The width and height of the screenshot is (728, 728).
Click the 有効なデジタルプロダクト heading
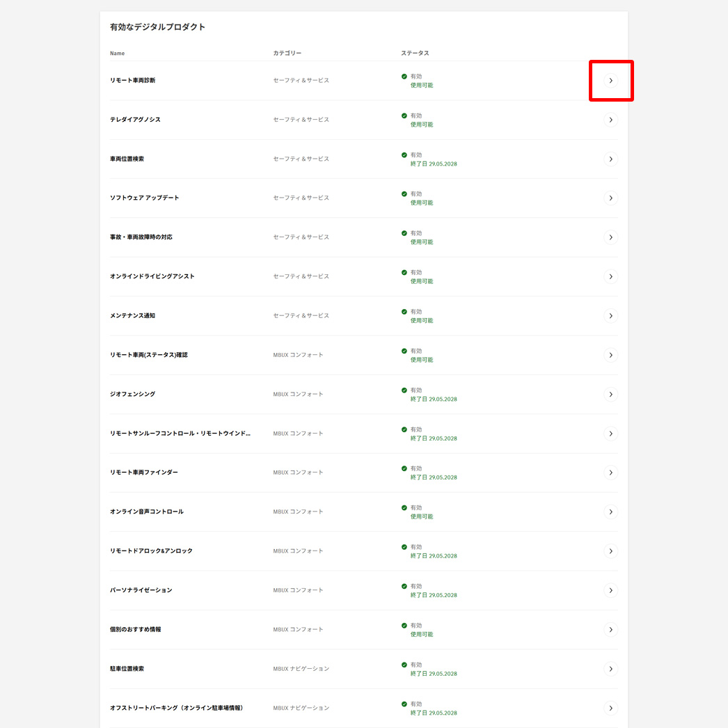(x=156, y=26)
